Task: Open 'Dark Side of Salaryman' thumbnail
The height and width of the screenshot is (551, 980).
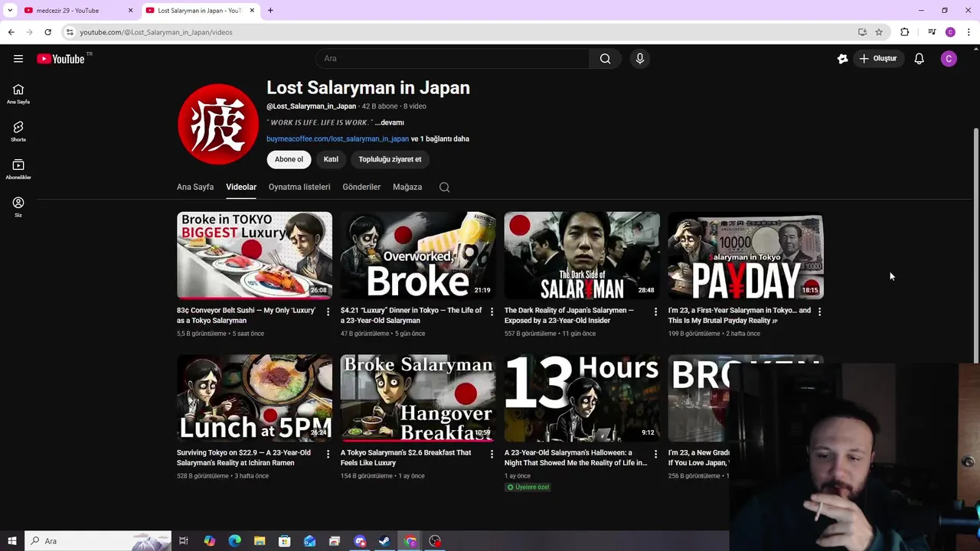Action: (582, 255)
